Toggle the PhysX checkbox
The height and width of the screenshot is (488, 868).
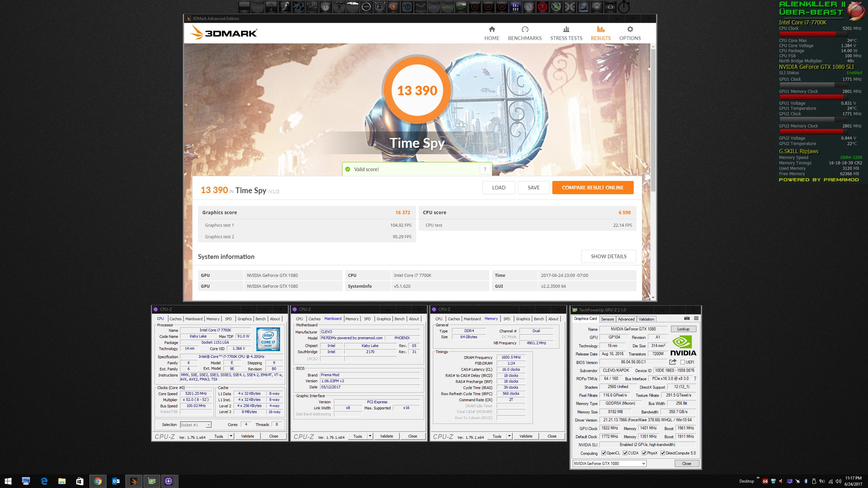(644, 453)
